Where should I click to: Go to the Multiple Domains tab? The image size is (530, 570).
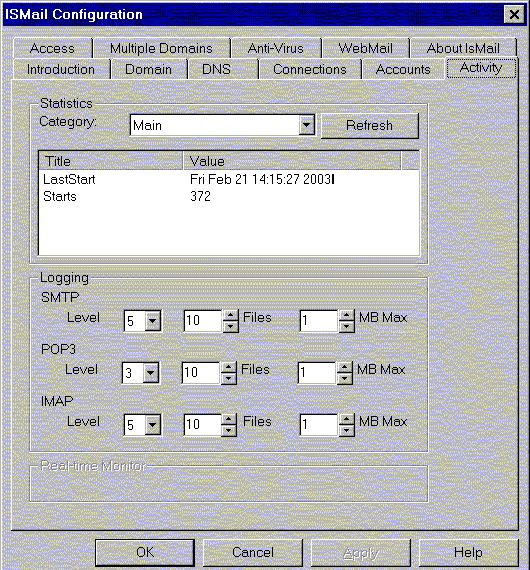[161, 48]
